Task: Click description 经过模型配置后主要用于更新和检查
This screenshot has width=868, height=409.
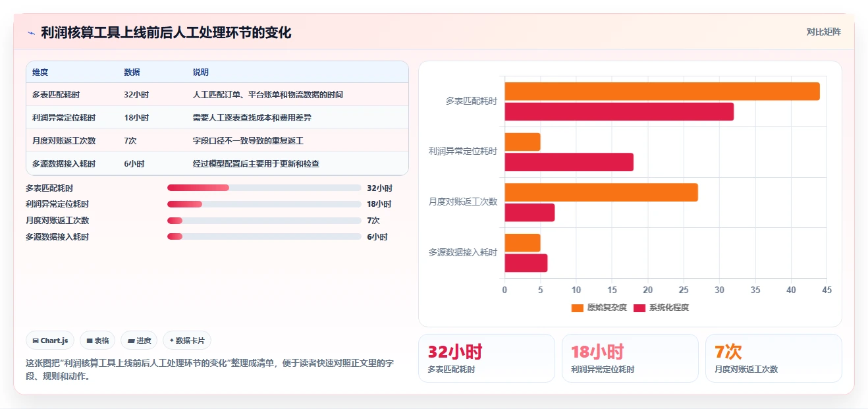Action: click(x=256, y=164)
